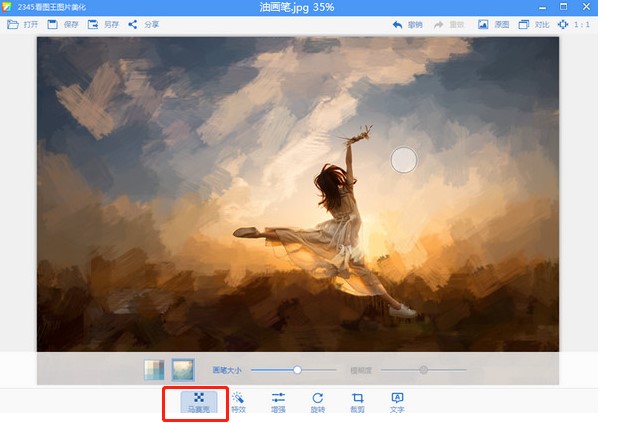Click 另存 to save as
This screenshot has width=631, height=423.
pyautogui.click(x=104, y=23)
